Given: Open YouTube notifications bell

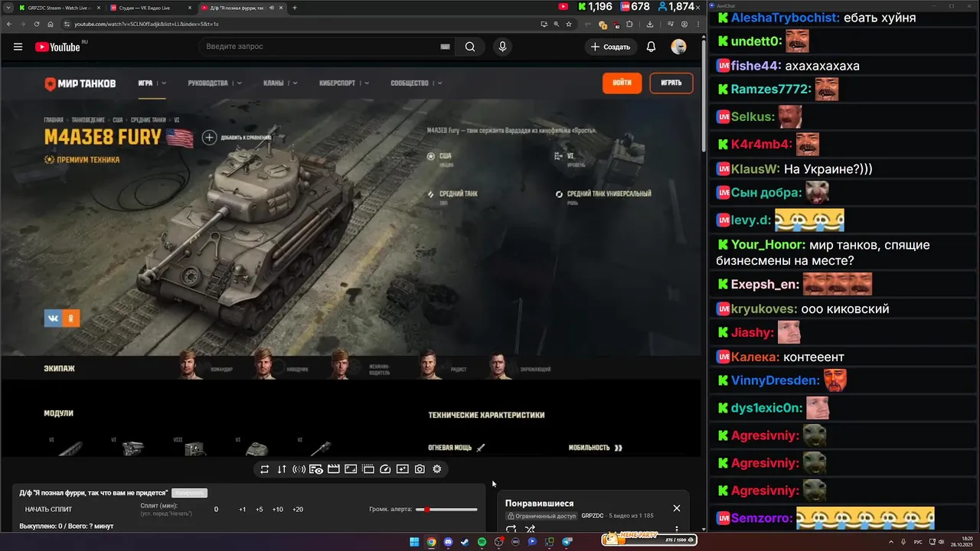Looking at the screenshot, I should point(651,47).
